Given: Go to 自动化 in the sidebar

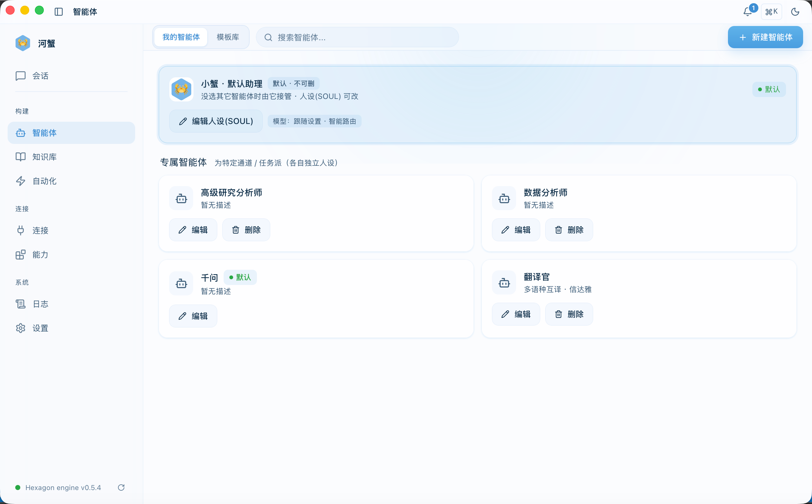Looking at the screenshot, I should (x=71, y=181).
